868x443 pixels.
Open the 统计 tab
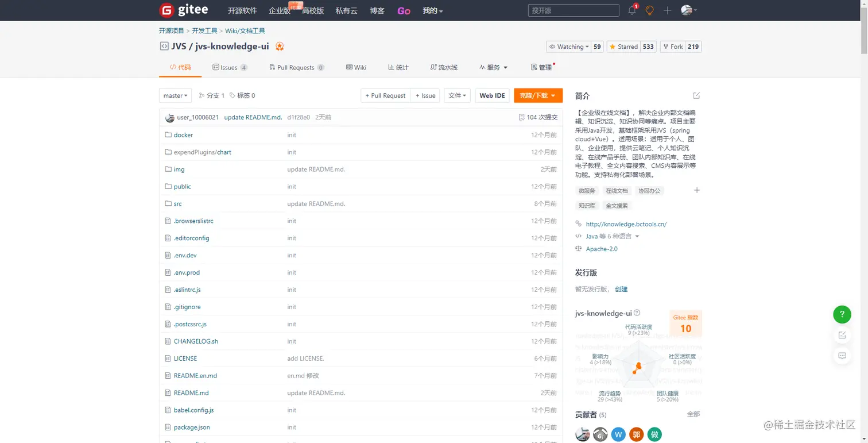[398, 67]
